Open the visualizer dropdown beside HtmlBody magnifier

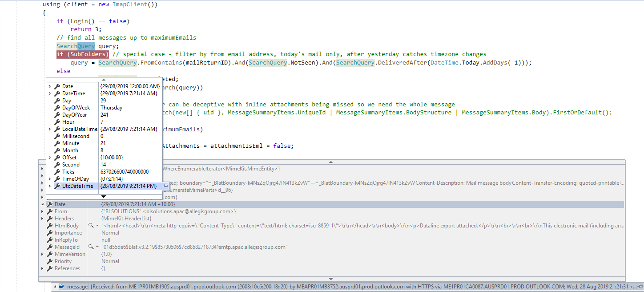coord(96,225)
